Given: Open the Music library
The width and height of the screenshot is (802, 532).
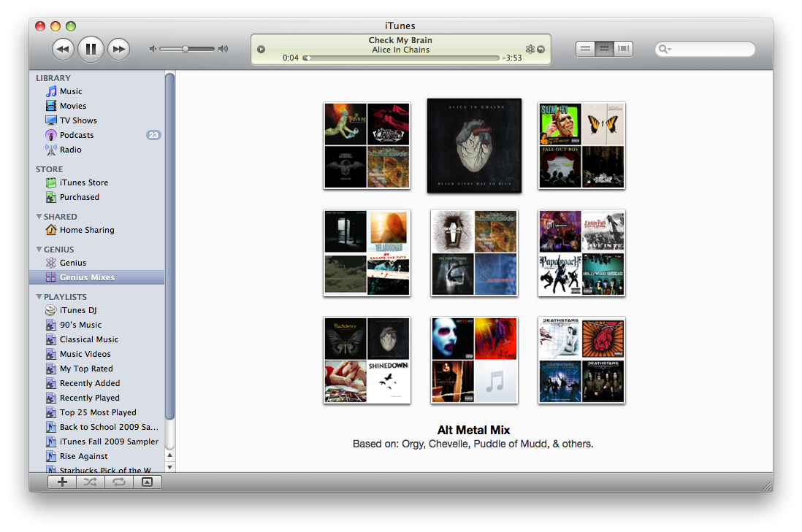Looking at the screenshot, I should (97, 91).
